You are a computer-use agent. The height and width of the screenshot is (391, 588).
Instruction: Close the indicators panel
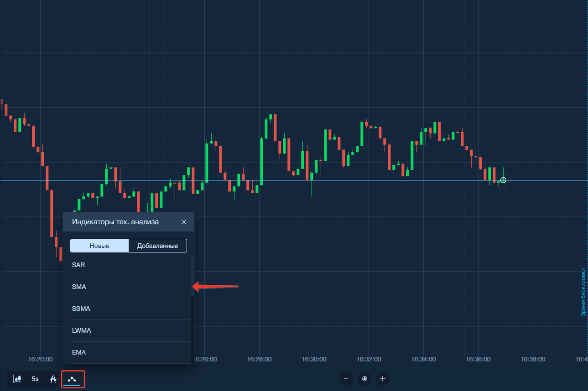(x=184, y=222)
